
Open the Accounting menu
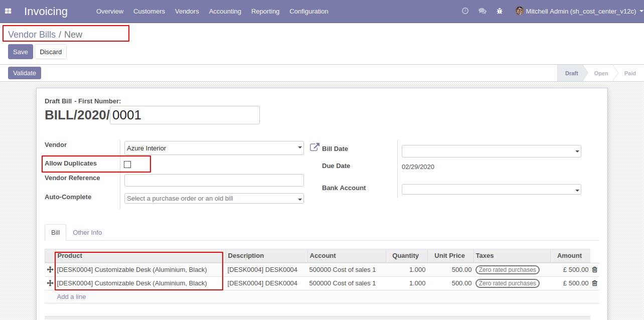[225, 11]
